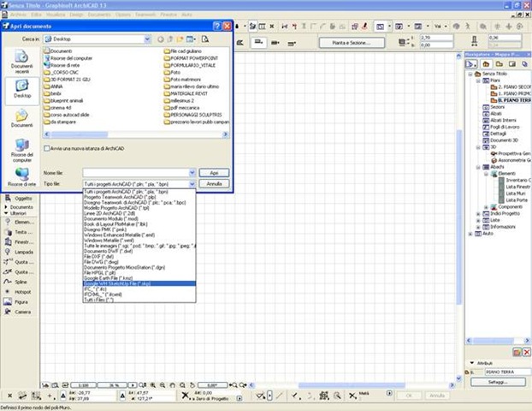Open the view menu dropdown in dialog
Screen dimensions: 532x411
(x=191, y=39)
